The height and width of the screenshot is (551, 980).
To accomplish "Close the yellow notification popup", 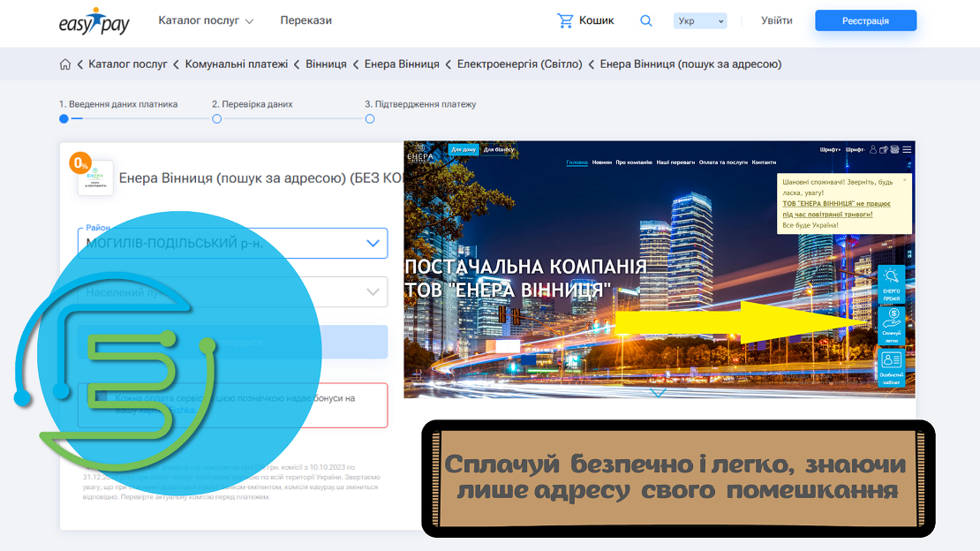I will tap(904, 180).
